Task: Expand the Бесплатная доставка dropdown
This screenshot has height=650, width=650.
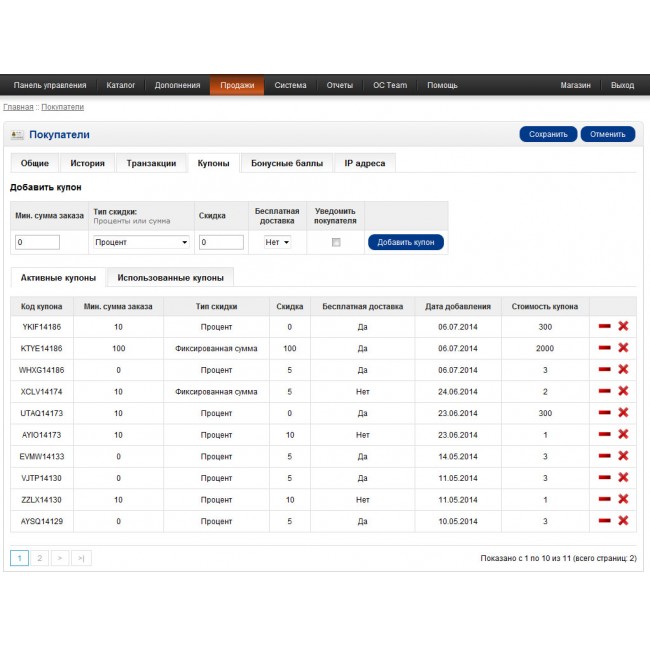Action: 276,242
